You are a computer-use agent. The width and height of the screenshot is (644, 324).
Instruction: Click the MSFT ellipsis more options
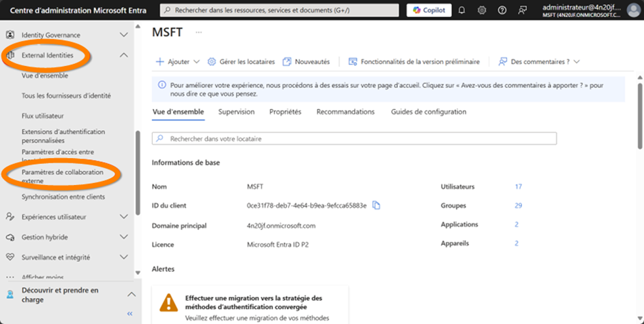[199, 32]
